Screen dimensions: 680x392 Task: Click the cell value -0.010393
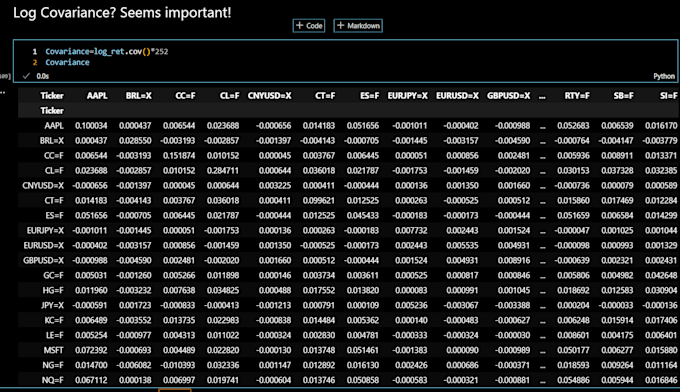coord(178,365)
